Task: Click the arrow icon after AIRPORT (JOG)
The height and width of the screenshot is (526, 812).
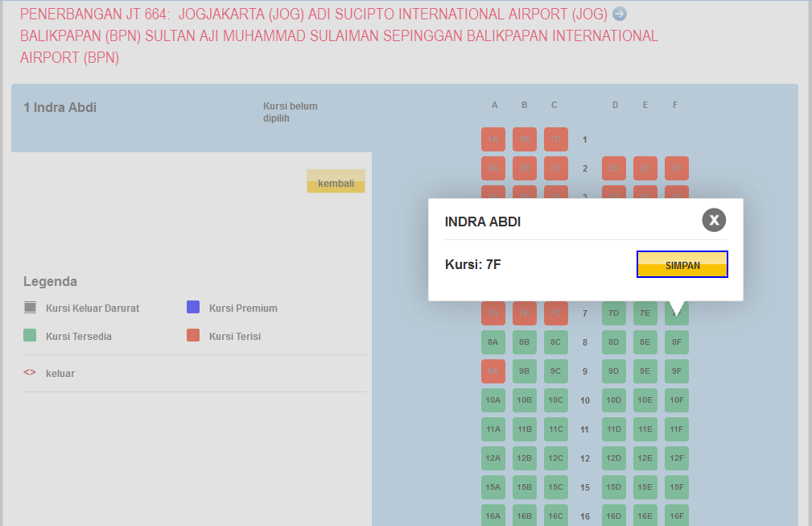Action: click(x=619, y=14)
